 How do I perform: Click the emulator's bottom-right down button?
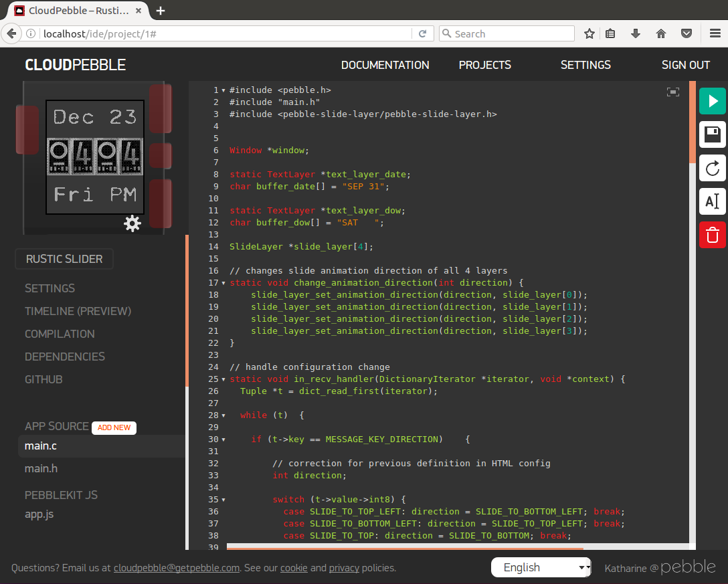pos(161,203)
